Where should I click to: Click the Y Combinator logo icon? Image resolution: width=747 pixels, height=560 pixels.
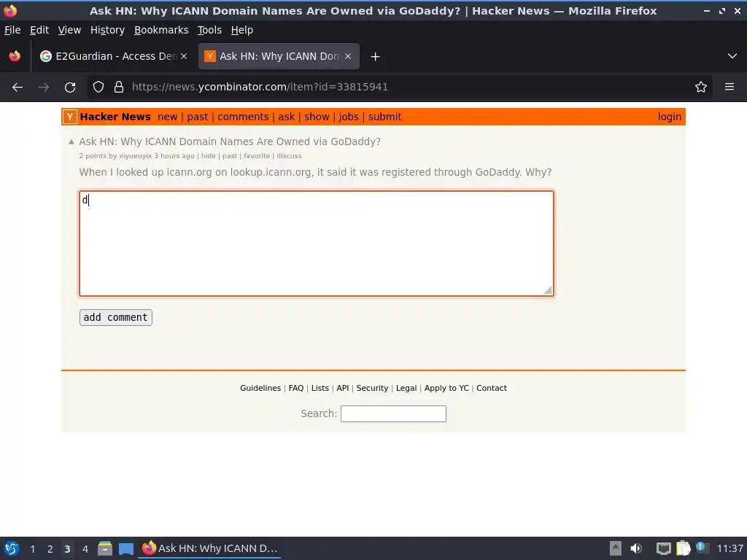coord(70,117)
